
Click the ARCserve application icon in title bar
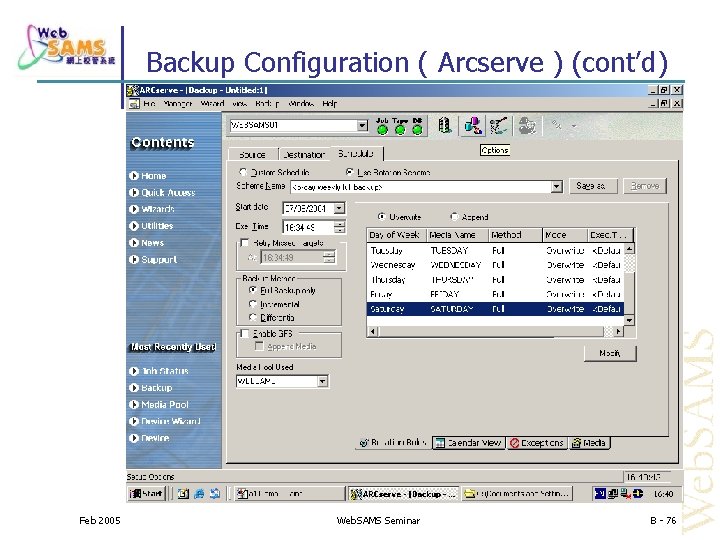[x=133, y=90]
